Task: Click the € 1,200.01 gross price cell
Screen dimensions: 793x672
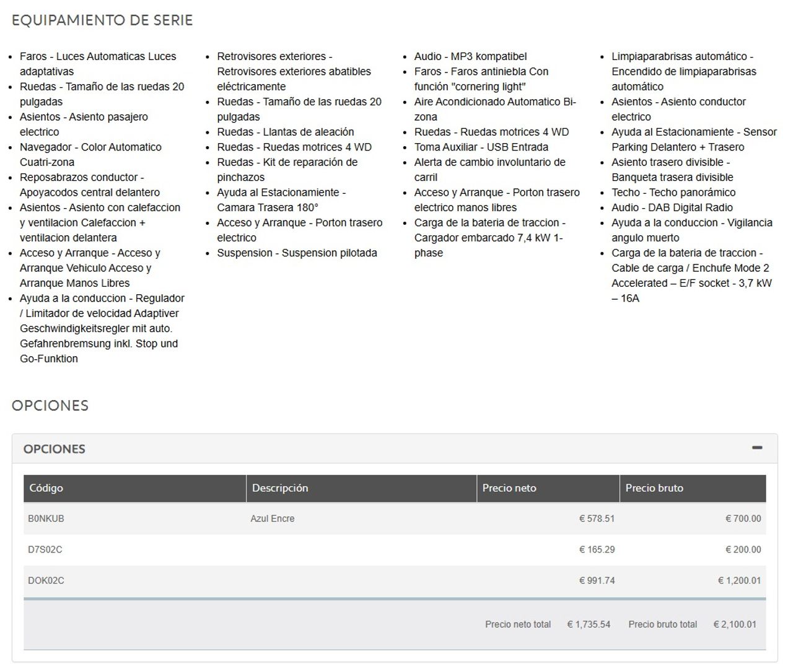Action: [739, 580]
